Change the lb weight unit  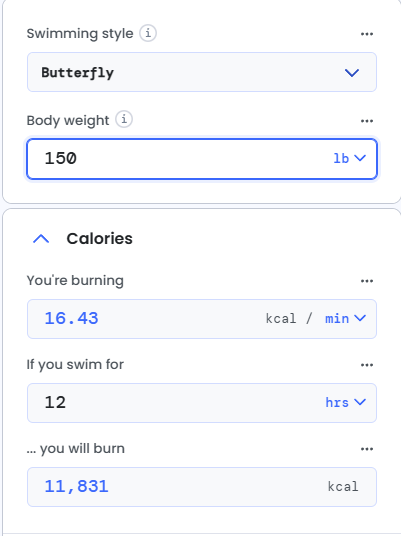349,158
